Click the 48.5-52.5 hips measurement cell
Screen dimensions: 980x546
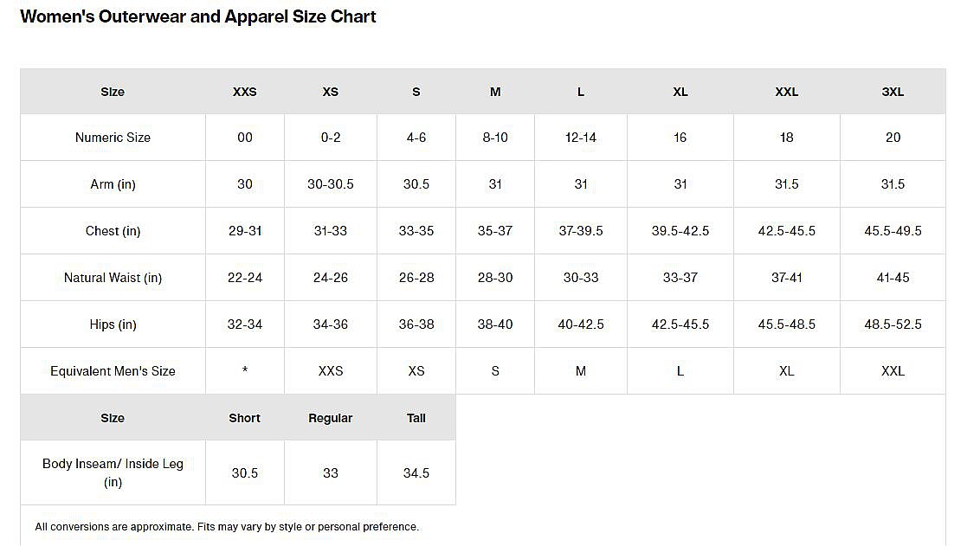pyautogui.click(x=893, y=324)
